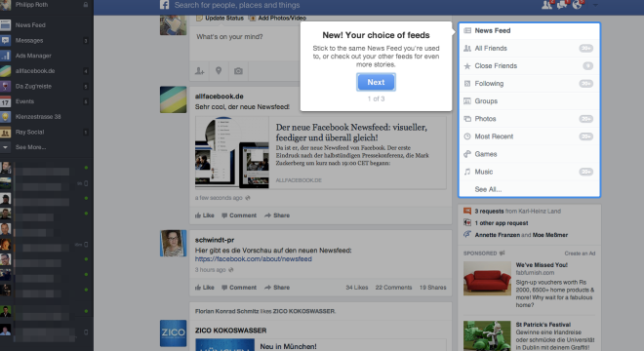Click the Facebook logo in top bar
This screenshot has width=644, height=351.
[164, 5]
